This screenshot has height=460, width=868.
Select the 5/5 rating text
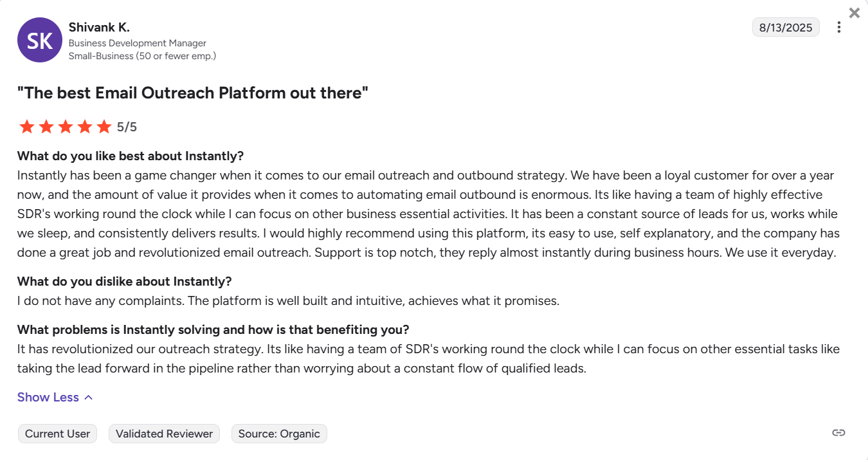[125, 126]
